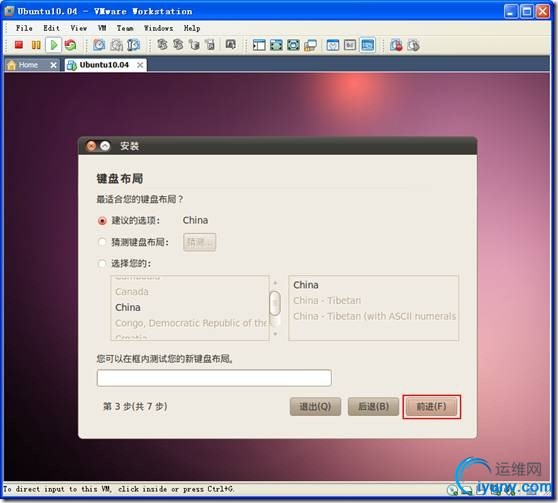Click the 后退(B) back button
558x503 pixels.
click(373, 407)
